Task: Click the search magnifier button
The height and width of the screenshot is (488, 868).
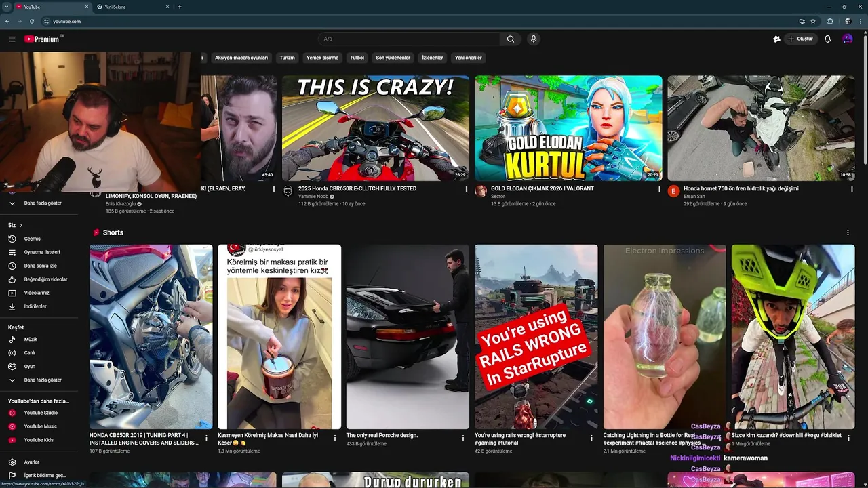Action: 511,39
